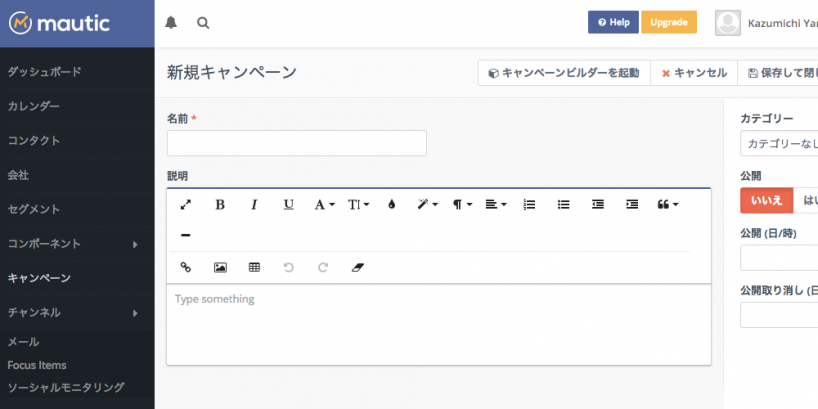Click キャンペーンビルダーを起動 button

click(564, 73)
